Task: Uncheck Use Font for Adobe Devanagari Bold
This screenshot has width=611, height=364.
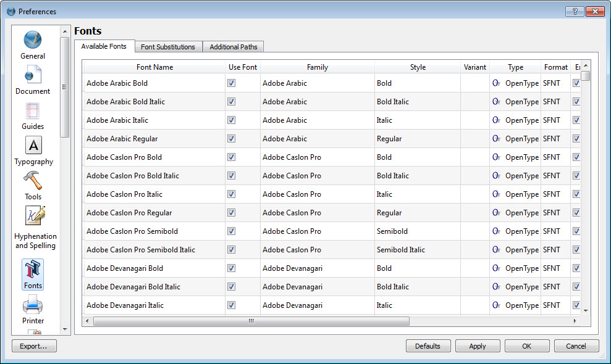Action: (232, 268)
